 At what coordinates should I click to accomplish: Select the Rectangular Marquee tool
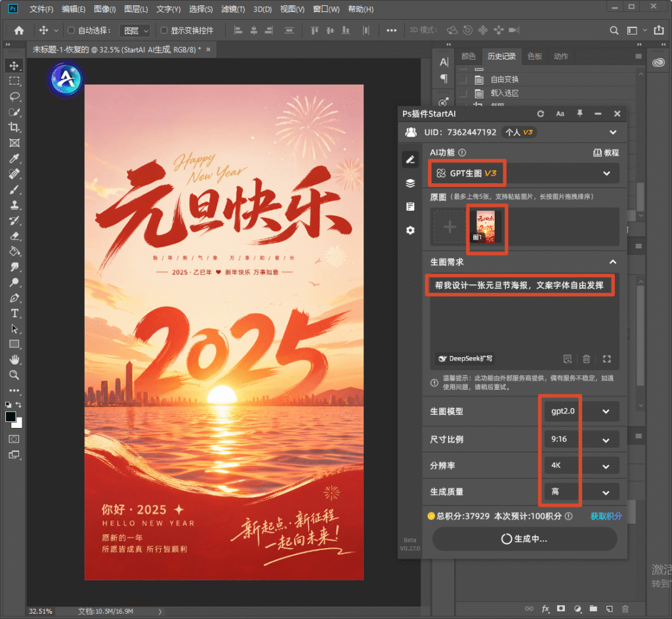point(14,81)
